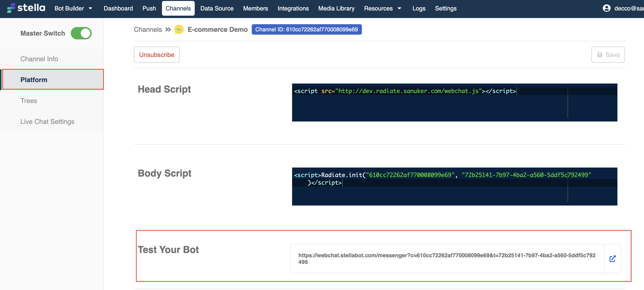Open the Dashboard page
644x290 pixels.
click(x=118, y=8)
